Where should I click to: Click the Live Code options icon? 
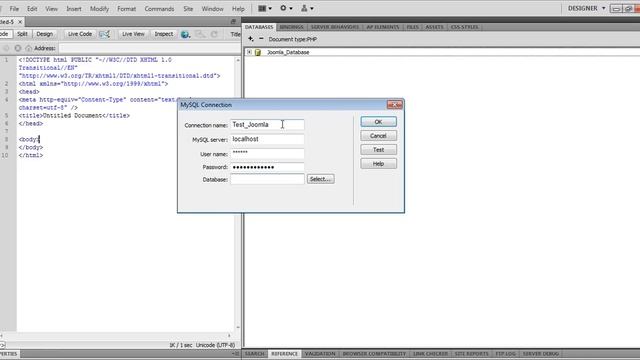coord(104,34)
